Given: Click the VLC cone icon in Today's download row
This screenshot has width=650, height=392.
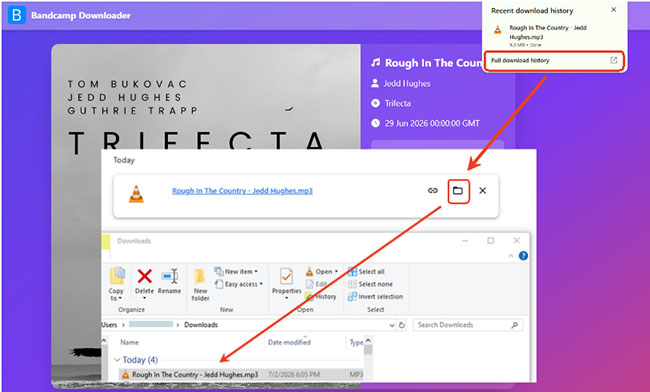Looking at the screenshot, I should (136, 194).
